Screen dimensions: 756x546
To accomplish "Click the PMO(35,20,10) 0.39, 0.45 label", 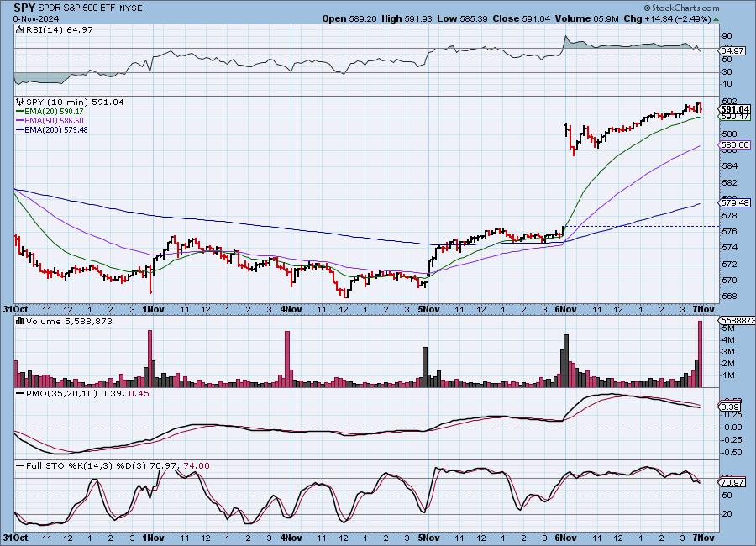I will click(82, 394).
